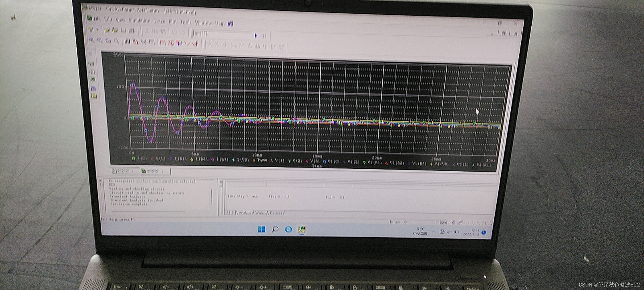The image size is (644, 290).
Task: Click the open file folder icon
Action: 107,30
